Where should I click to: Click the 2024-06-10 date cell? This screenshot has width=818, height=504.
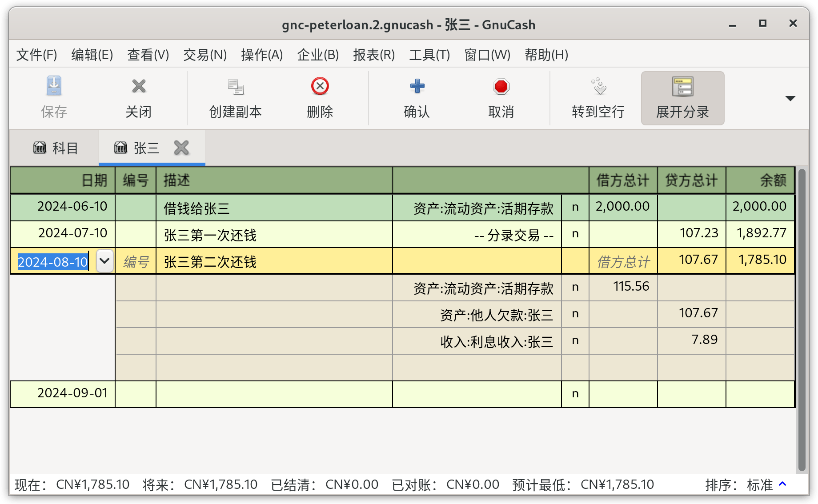click(x=63, y=207)
